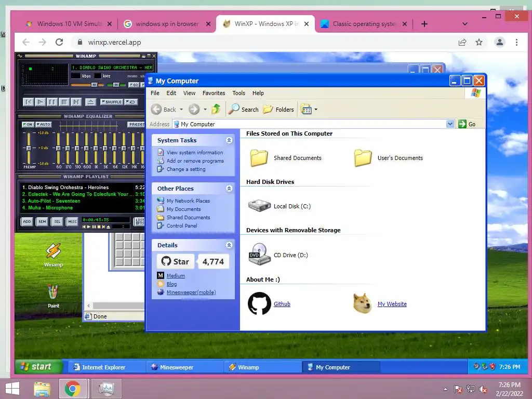This screenshot has height=399, width=532.
Task: Select the Winamp desktop shortcut
Action: coord(54,255)
